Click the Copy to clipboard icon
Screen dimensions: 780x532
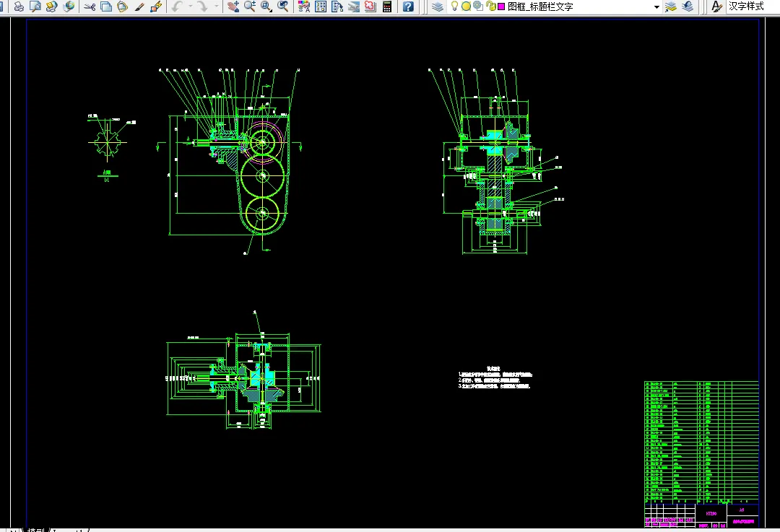pyautogui.click(x=106, y=6)
